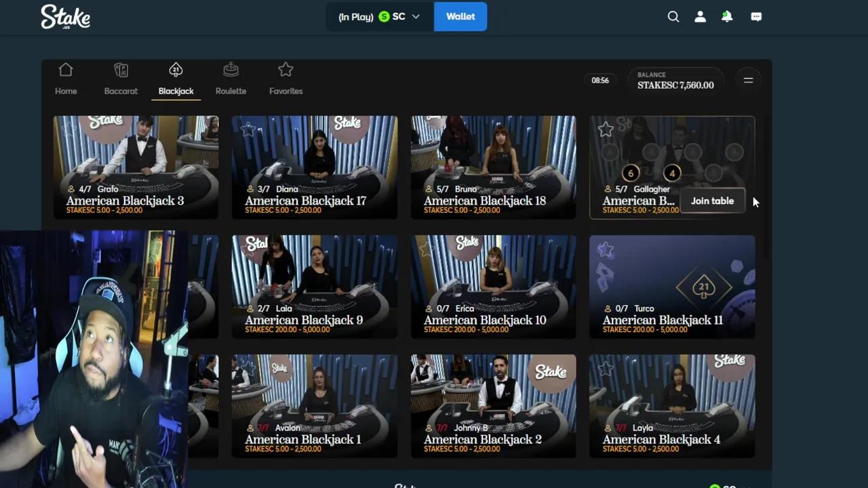
Task: Favorite the Gallagher table with its star
Action: pos(606,129)
